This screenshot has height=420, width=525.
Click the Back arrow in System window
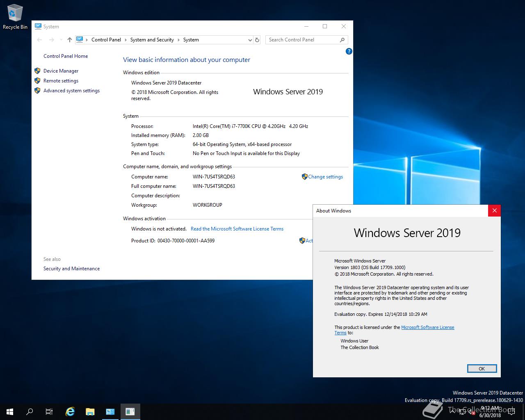click(39, 40)
